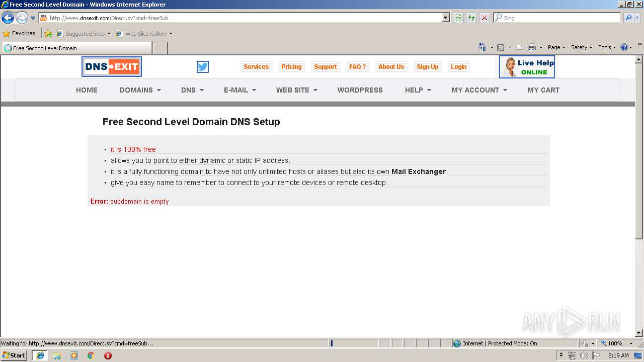Viewport: 644px width, 362px height.
Task: Click the volume speaker tray icon
Action: coord(584,355)
